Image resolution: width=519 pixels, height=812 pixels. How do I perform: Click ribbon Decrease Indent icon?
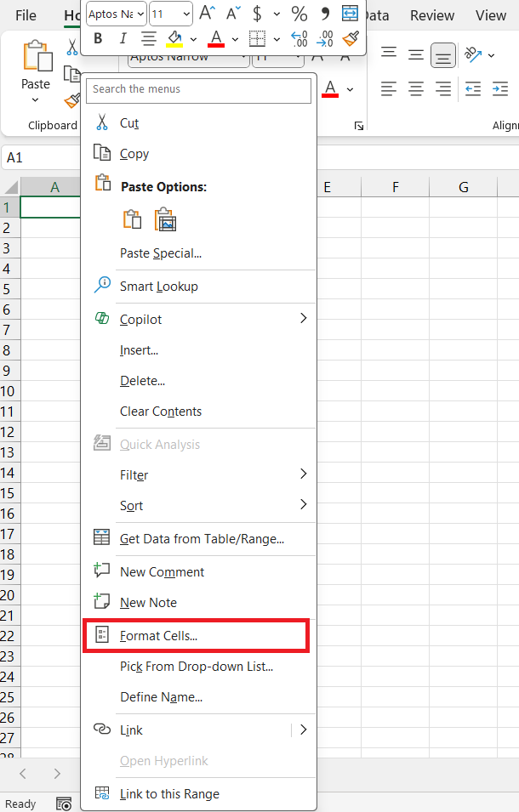473,89
